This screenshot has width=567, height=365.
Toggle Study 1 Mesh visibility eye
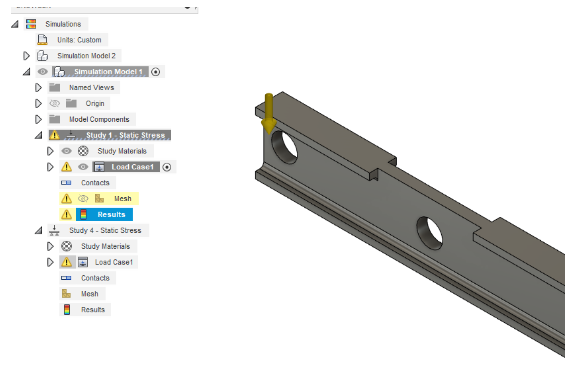click(x=83, y=199)
